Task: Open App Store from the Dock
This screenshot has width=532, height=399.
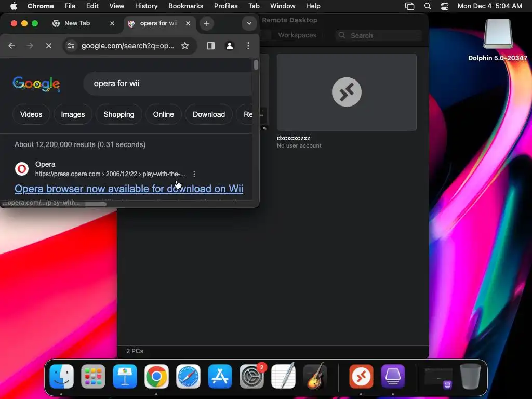Action: tap(220, 376)
